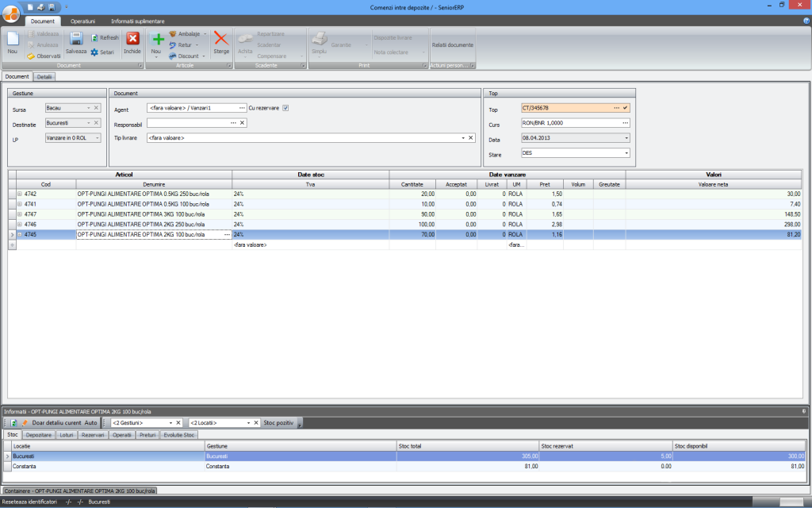This screenshot has width=812, height=508.
Task: Click the green plus Nou article icon
Action: [157, 38]
